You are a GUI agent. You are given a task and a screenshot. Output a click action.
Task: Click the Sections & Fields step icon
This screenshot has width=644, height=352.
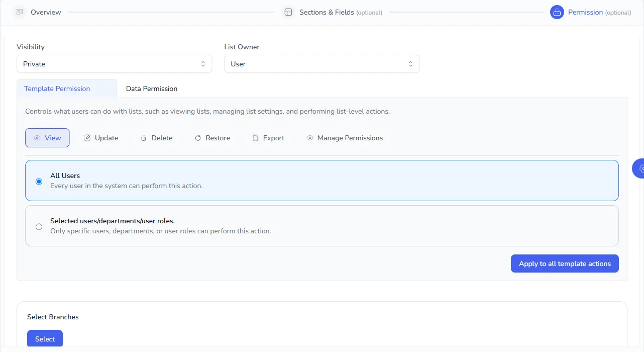[x=288, y=12]
